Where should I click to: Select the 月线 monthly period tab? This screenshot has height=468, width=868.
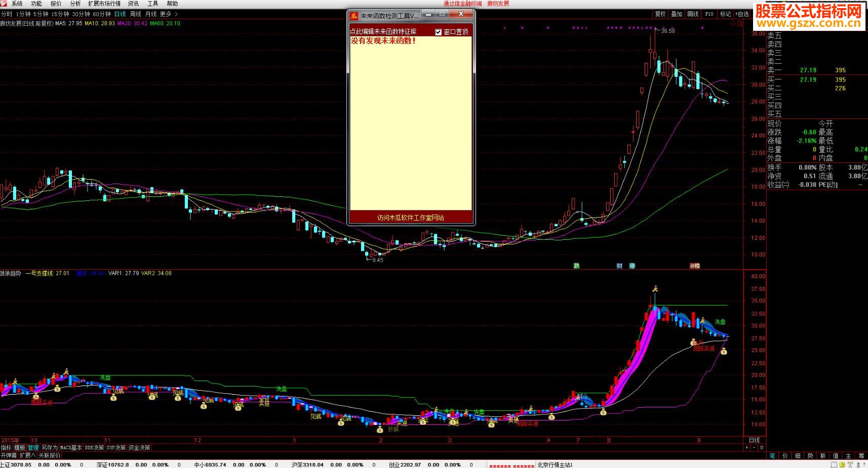pyautogui.click(x=151, y=14)
